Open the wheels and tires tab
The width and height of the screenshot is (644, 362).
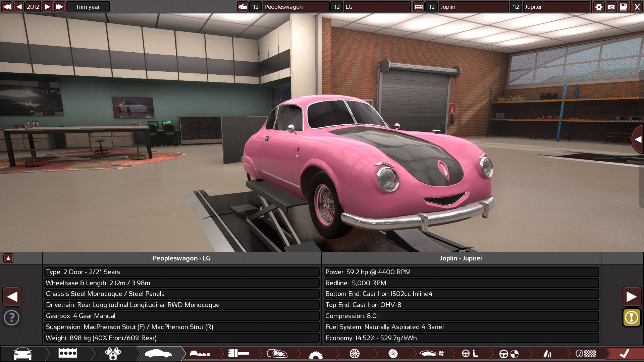tap(355, 354)
